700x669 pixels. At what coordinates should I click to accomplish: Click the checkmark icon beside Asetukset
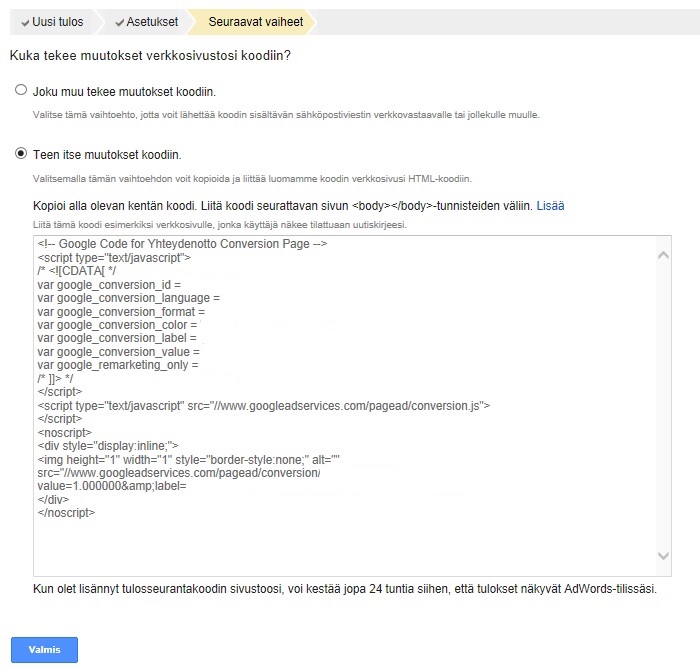pyautogui.click(x=120, y=23)
